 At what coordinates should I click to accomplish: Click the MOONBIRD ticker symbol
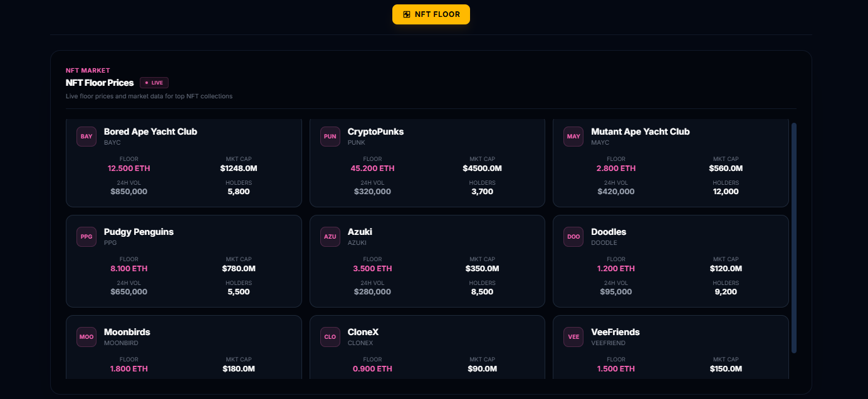121,343
